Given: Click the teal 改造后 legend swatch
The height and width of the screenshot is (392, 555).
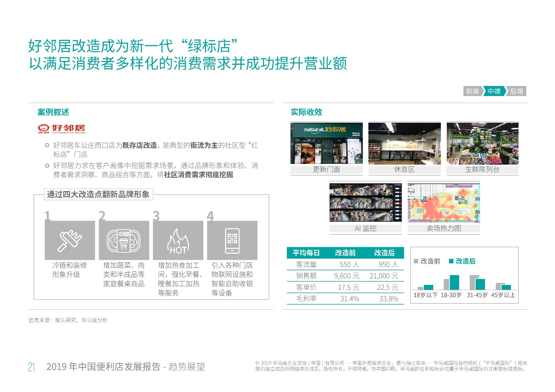Looking at the screenshot, I should (x=451, y=261).
